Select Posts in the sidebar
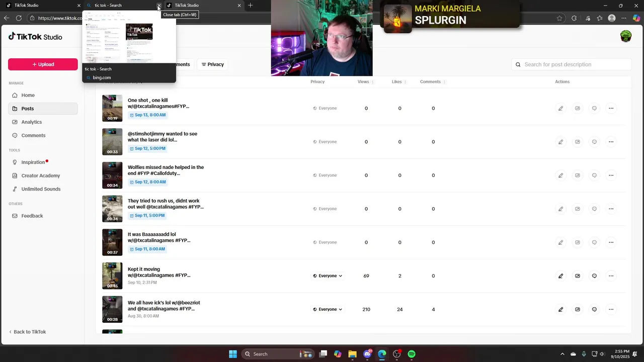The image size is (644, 362). point(43,109)
